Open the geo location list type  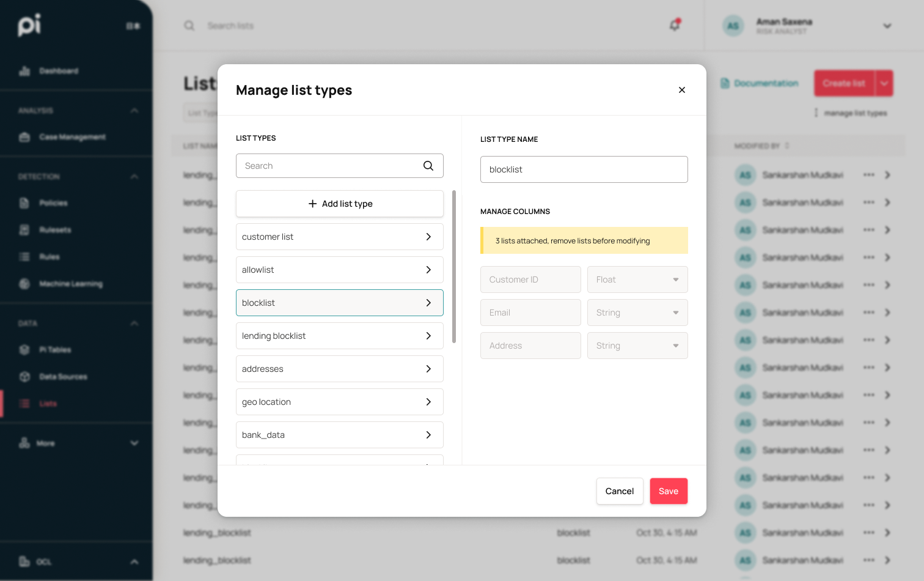pos(340,402)
